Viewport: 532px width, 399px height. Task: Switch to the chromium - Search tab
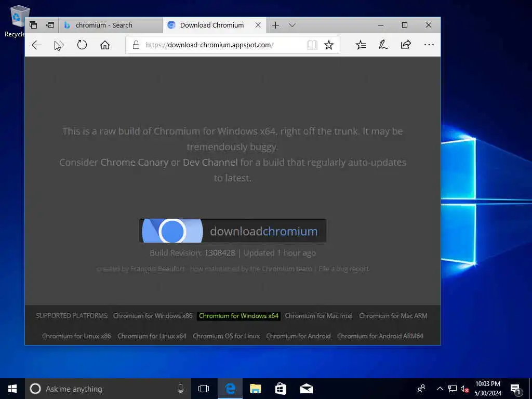point(111,25)
